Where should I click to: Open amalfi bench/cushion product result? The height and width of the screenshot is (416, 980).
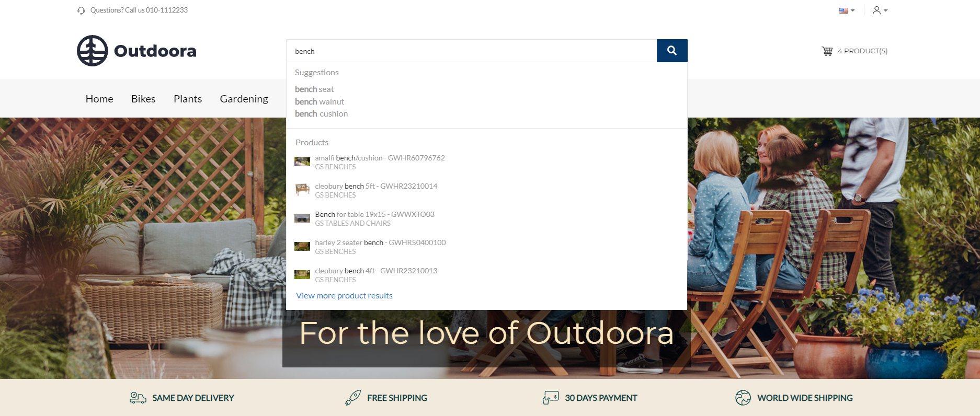pyautogui.click(x=380, y=158)
